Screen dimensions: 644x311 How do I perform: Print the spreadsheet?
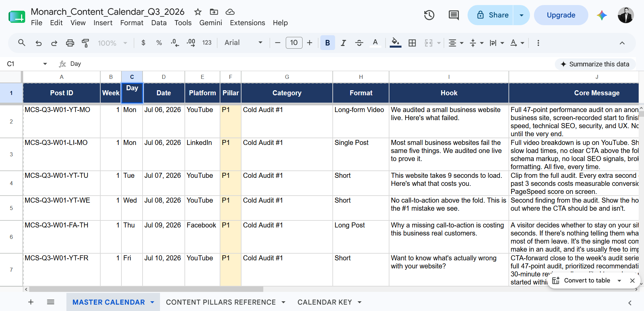click(x=70, y=43)
